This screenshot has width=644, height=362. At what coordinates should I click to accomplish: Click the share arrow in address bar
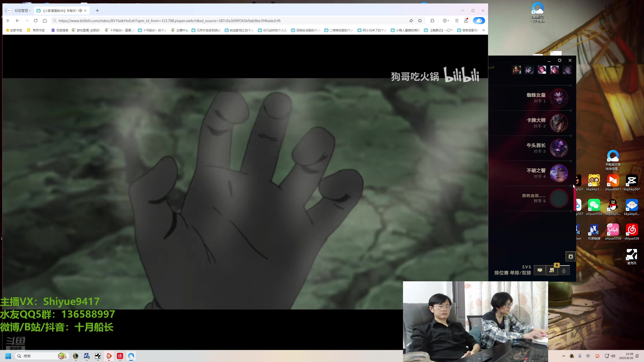(411, 21)
